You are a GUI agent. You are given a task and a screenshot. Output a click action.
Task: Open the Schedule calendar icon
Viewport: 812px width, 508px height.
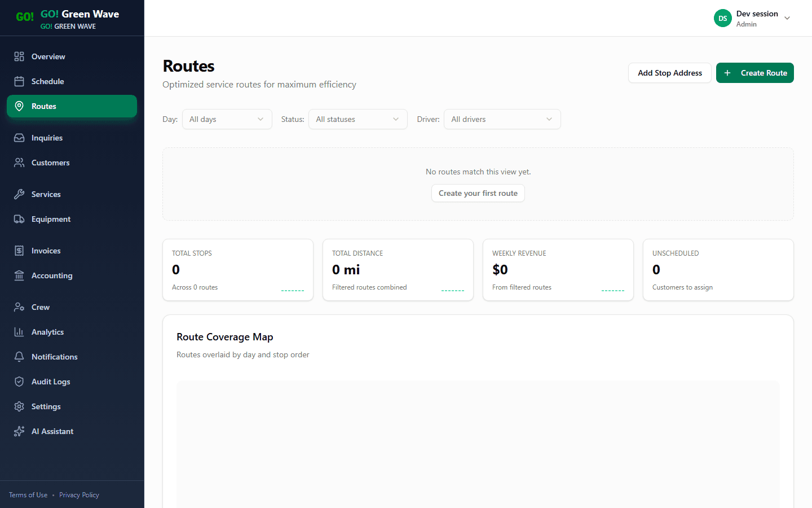click(x=19, y=81)
